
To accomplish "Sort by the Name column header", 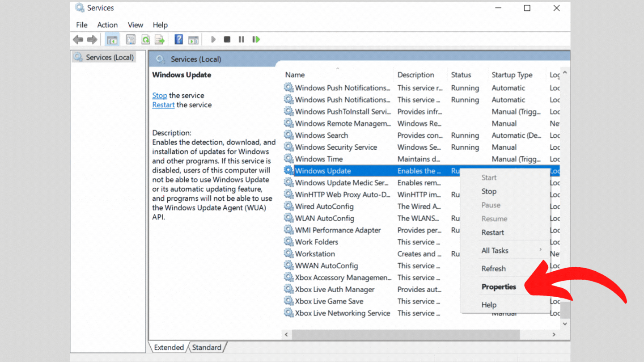I will tap(338, 75).
